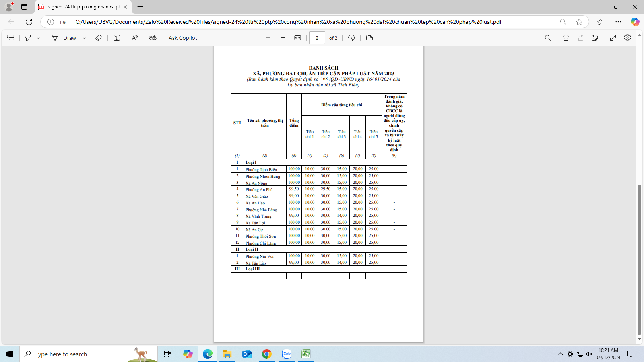Viewport: 644px width, 362px height.
Task: Zoom in the PDF
Action: pyautogui.click(x=283, y=38)
